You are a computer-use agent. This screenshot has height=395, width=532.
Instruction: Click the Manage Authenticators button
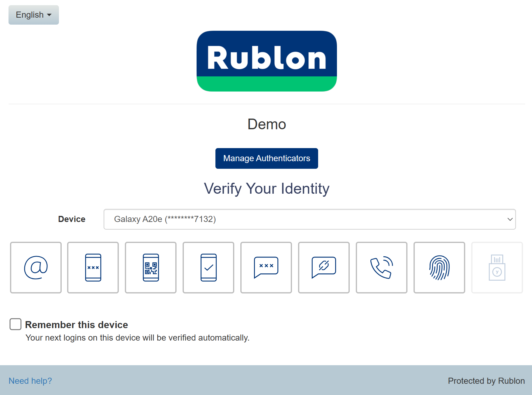(x=267, y=158)
